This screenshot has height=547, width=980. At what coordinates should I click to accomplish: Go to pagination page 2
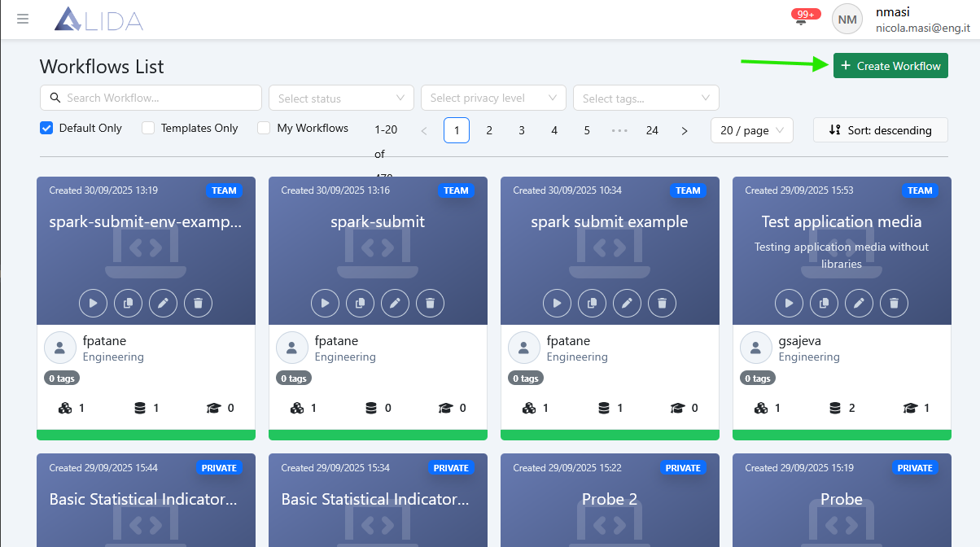click(489, 130)
